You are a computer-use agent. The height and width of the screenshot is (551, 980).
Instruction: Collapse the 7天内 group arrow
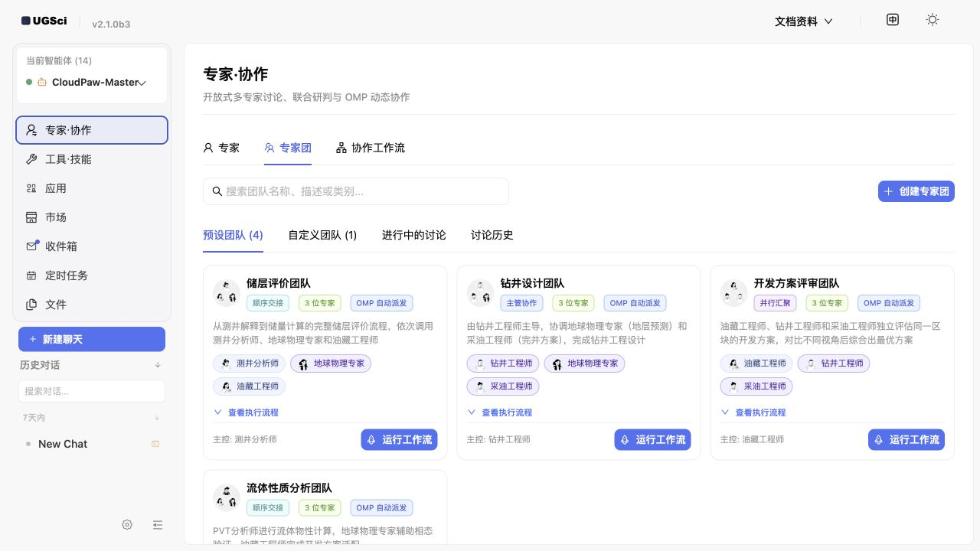point(157,418)
